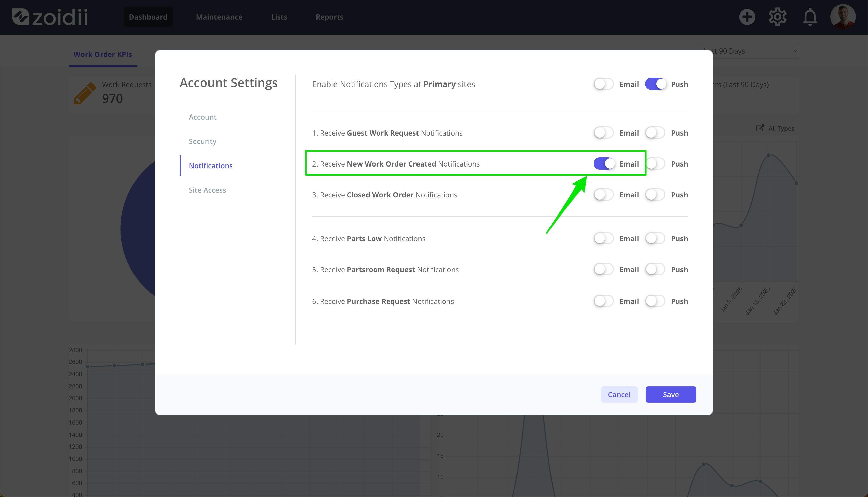Open the Lists menu

point(279,17)
